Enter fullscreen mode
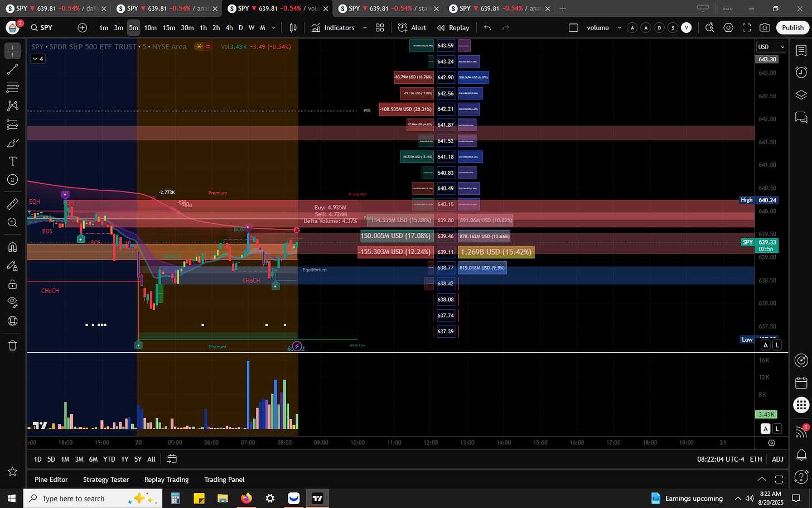This screenshot has height=508, width=812. pyautogui.click(x=747, y=27)
